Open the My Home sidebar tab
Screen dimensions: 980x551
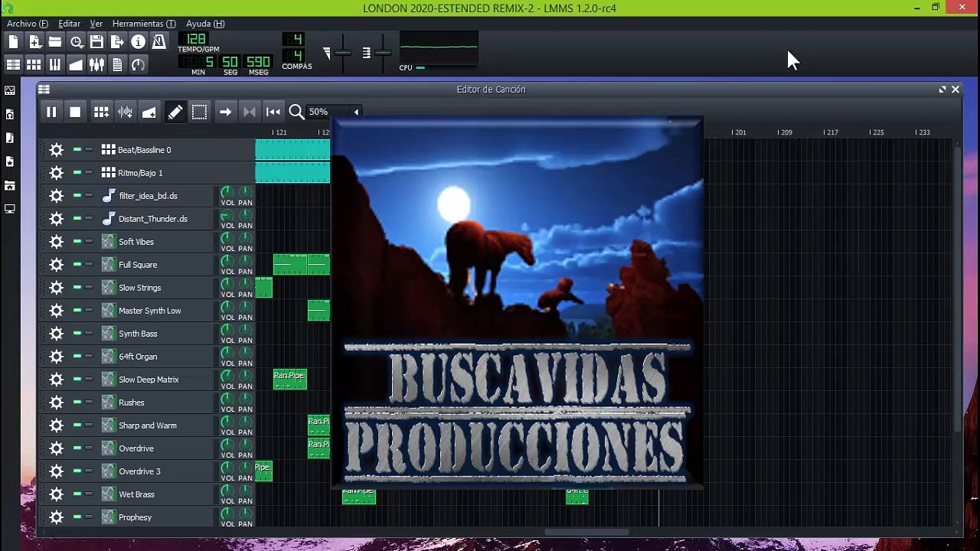tap(10, 185)
